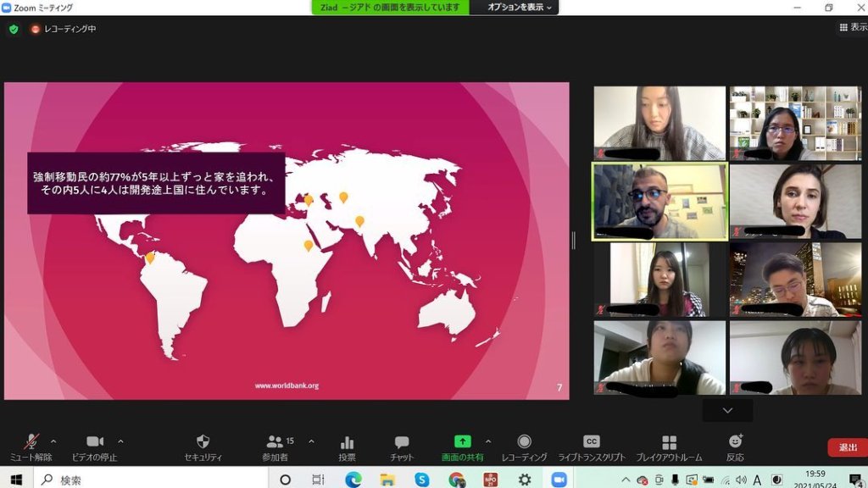Open the Chat (チャット) panel
The image size is (868, 488).
[402, 442]
